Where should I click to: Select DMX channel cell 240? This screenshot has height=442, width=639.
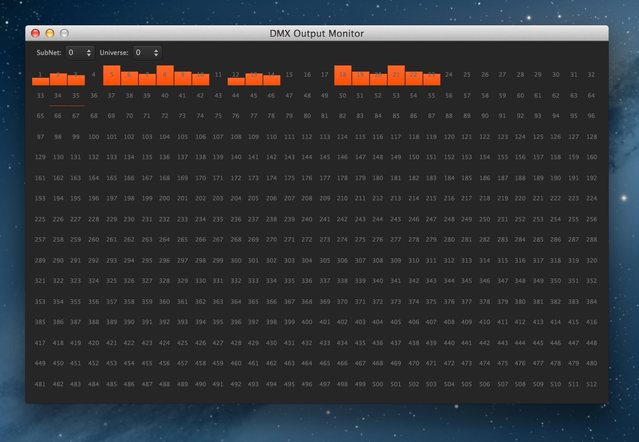coord(307,219)
